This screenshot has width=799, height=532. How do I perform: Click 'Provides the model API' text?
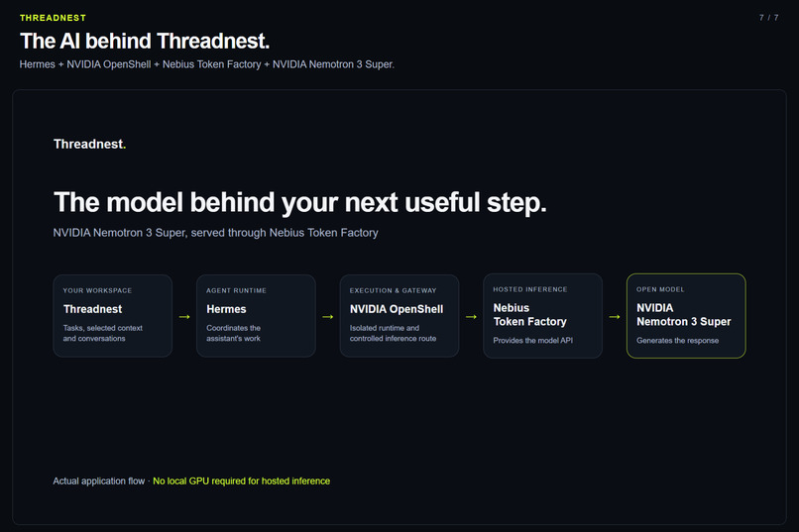(533, 341)
